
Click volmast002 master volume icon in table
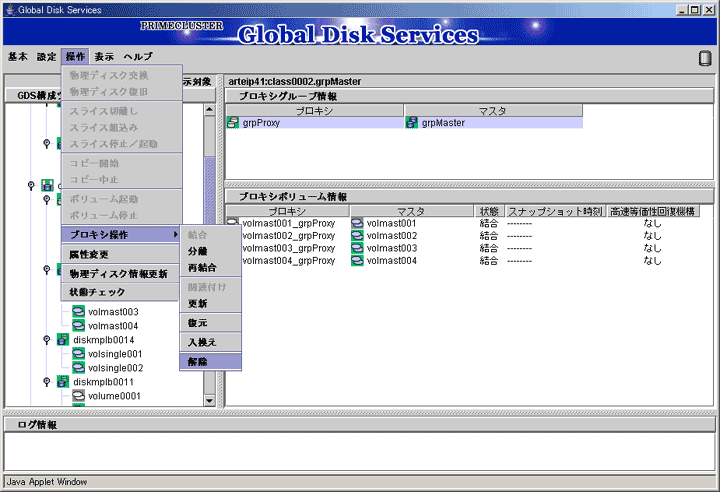click(x=357, y=236)
